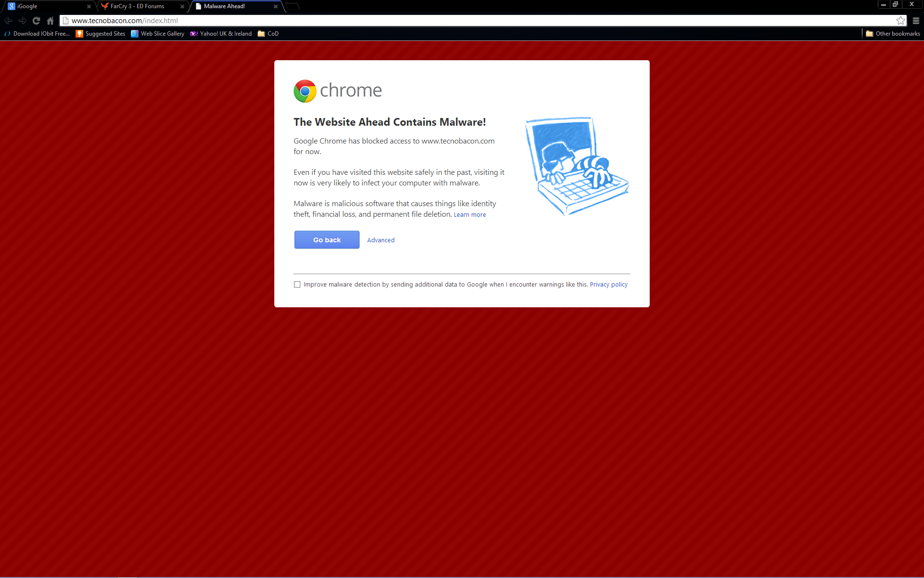The image size is (924, 578).
Task: Expand the CoD bookmarks folder
Action: coord(268,34)
